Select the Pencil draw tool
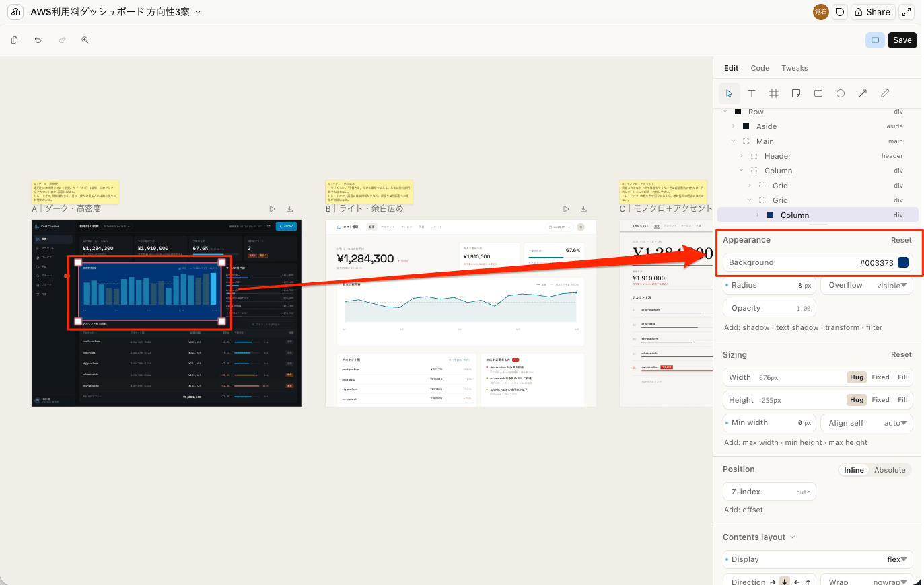Image resolution: width=924 pixels, height=585 pixels. tap(885, 93)
